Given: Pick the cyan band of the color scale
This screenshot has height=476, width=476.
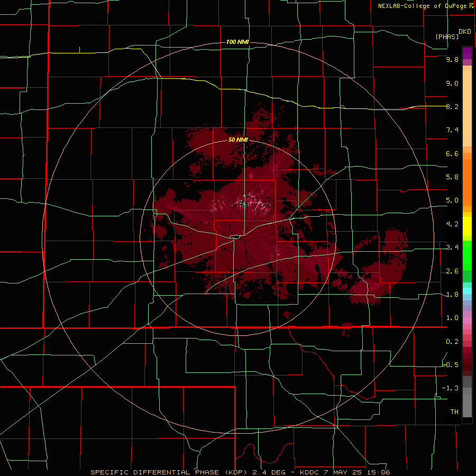Looking at the screenshot, I should [x=467, y=291].
